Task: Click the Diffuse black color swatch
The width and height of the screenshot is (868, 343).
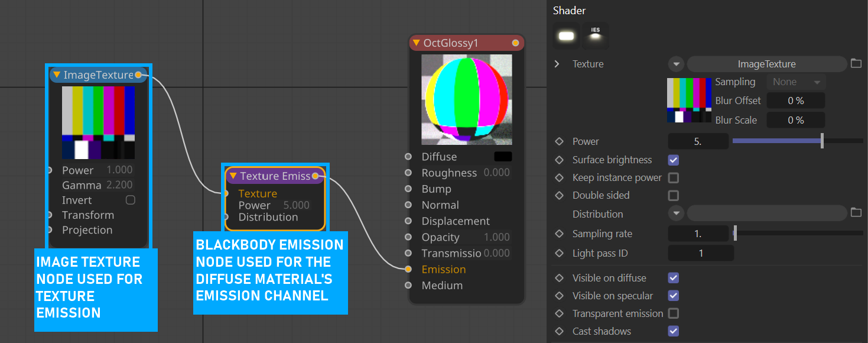Action: 503,157
